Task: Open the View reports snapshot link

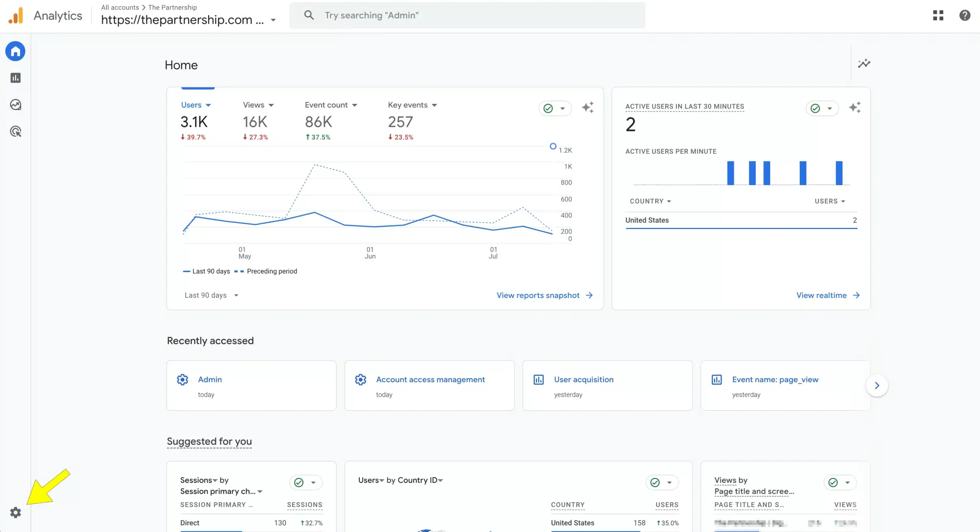Action: click(538, 295)
